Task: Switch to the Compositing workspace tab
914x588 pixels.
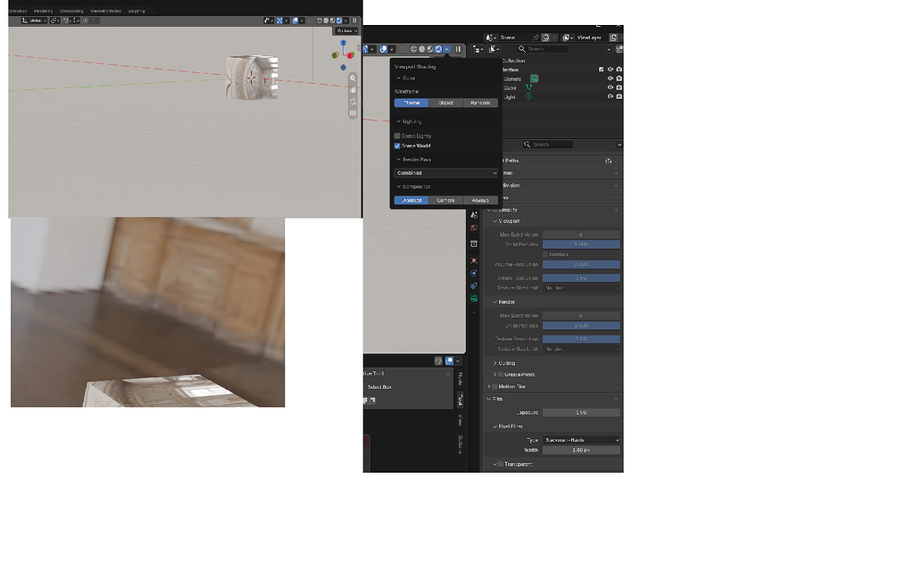Action: [71, 11]
